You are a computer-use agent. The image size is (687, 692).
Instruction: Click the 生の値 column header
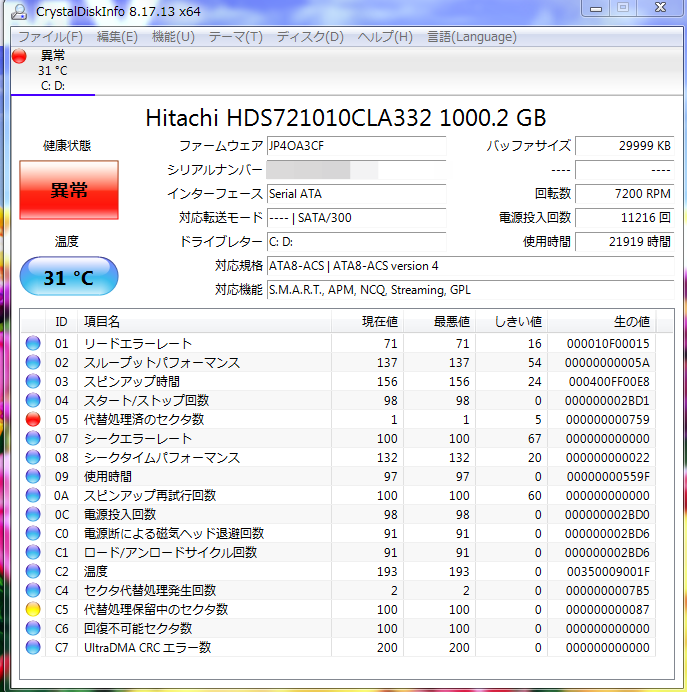point(602,321)
